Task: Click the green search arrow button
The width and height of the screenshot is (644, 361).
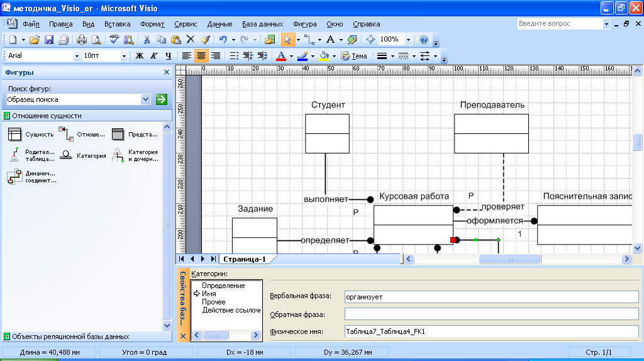Action: coord(162,99)
